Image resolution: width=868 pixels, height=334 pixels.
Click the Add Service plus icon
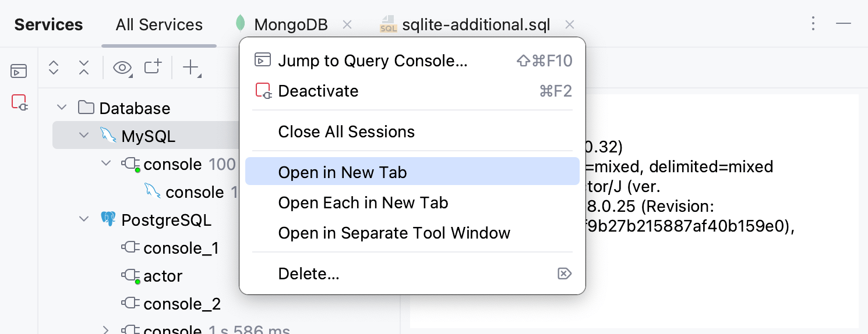(192, 67)
